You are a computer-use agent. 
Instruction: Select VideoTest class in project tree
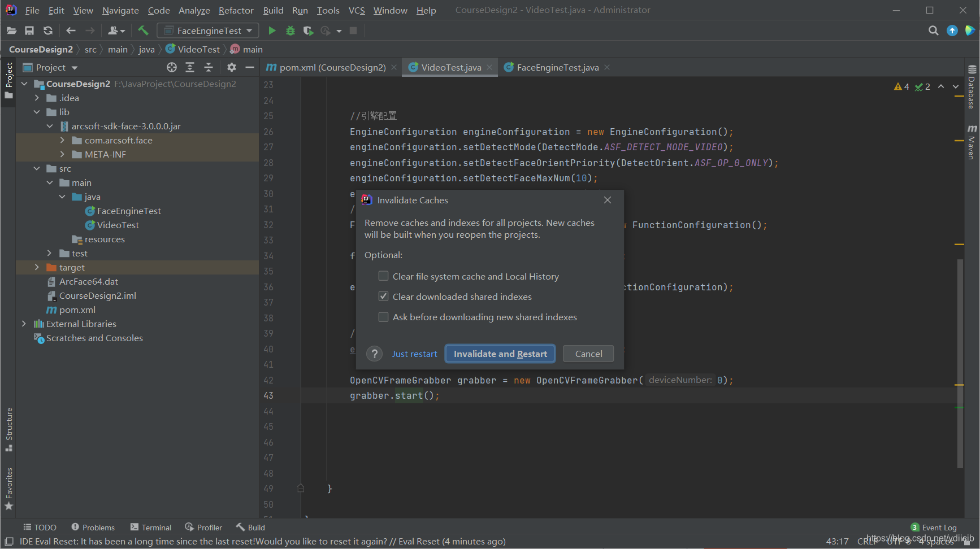(x=118, y=225)
